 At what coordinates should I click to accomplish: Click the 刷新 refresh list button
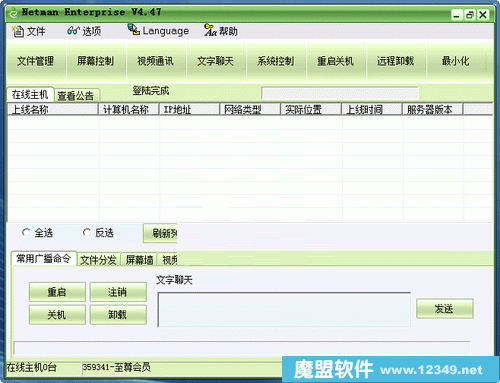click(x=160, y=233)
